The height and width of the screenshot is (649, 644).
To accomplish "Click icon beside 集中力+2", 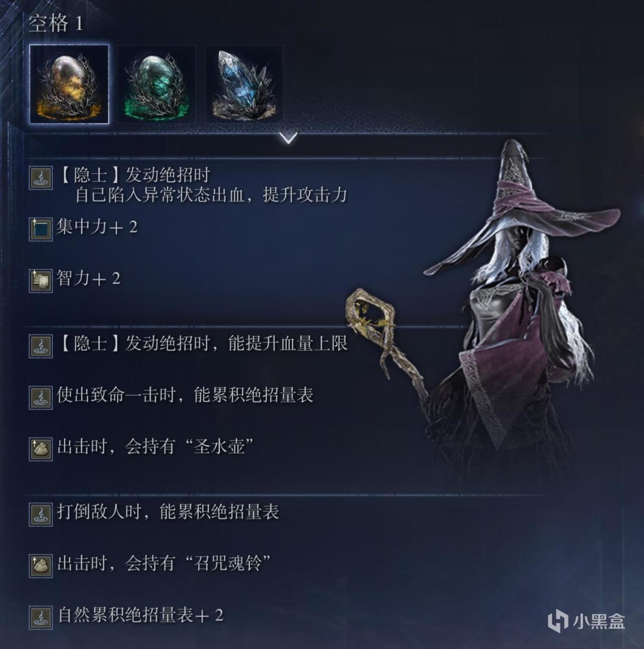I will [41, 229].
